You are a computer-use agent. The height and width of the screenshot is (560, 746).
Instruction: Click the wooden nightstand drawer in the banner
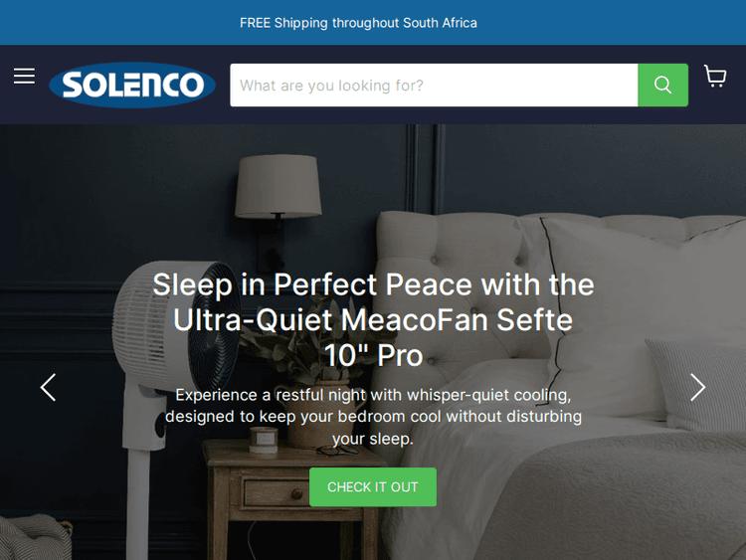tap(274, 492)
